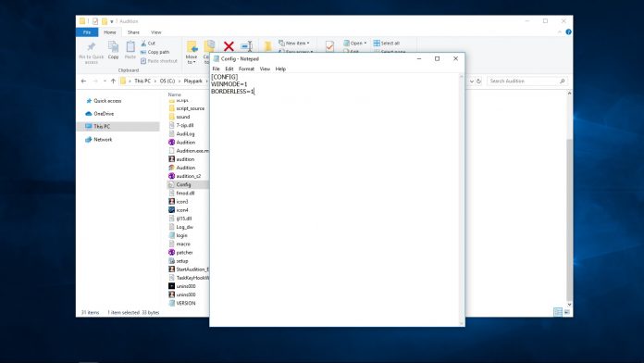Screen dimensions: 644x363
Task: Open Notepad Help menu
Action: (x=280, y=69)
